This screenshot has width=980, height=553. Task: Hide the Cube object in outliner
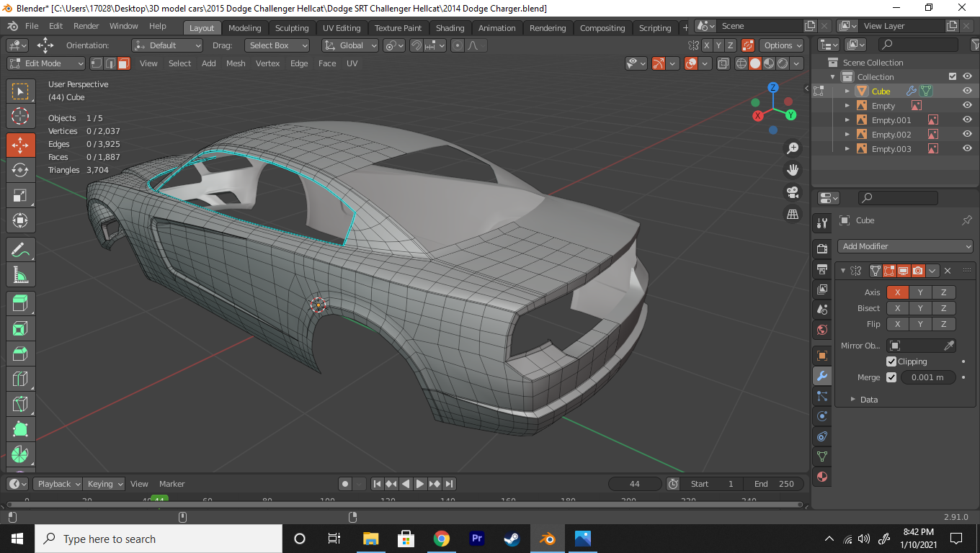click(x=967, y=91)
